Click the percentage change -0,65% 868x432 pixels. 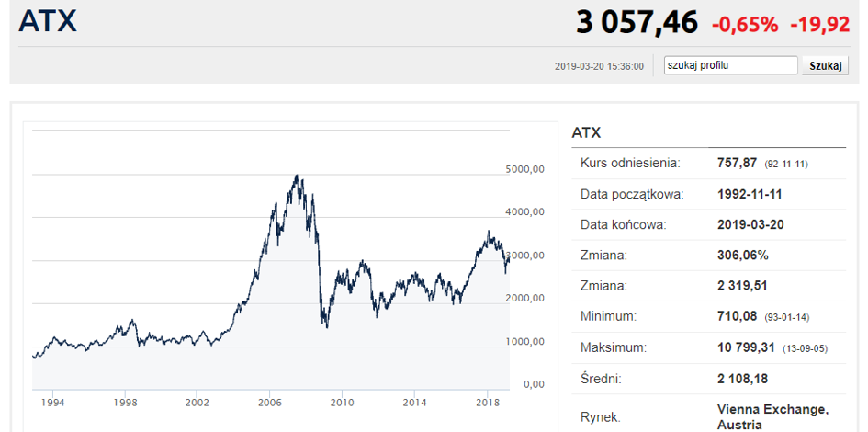[x=745, y=25]
